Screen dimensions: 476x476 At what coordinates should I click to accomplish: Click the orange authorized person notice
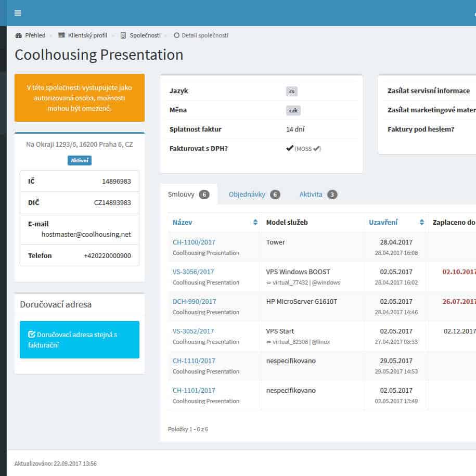(x=80, y=98)
